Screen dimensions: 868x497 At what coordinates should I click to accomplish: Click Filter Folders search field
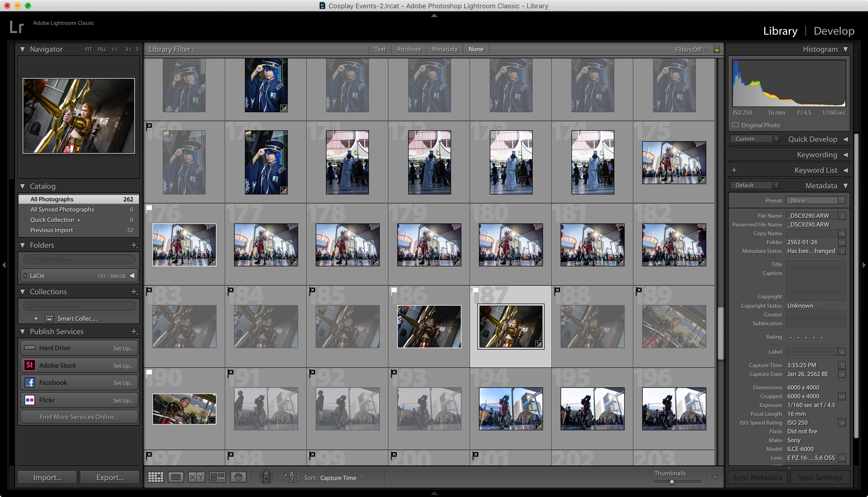point(79,259)
